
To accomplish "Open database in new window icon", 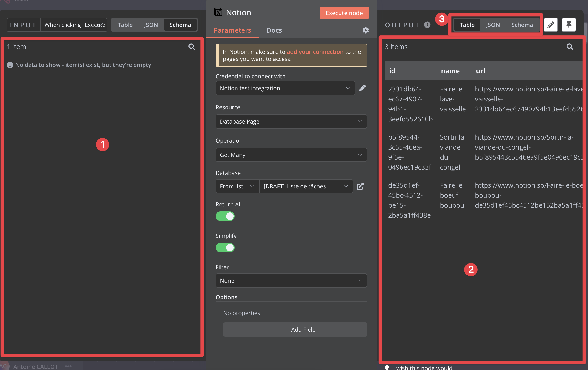I will point(360,186).
